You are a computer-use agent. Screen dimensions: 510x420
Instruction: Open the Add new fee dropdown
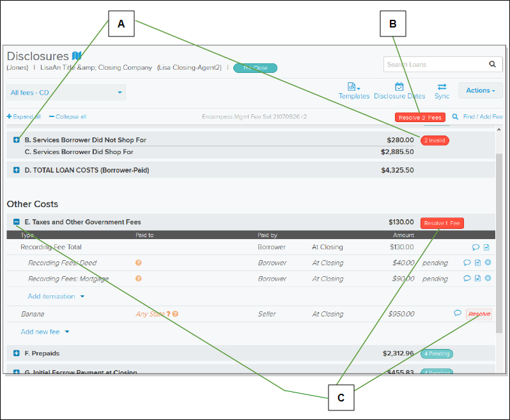click(45, 332)
